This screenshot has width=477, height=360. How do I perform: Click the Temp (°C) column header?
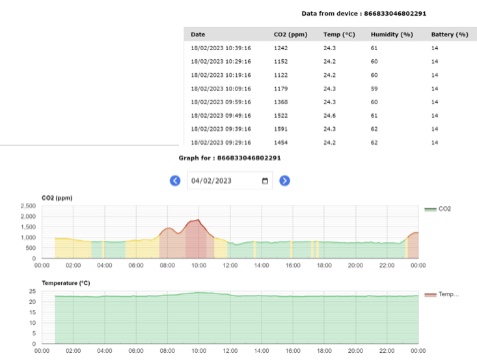[339, 34]
